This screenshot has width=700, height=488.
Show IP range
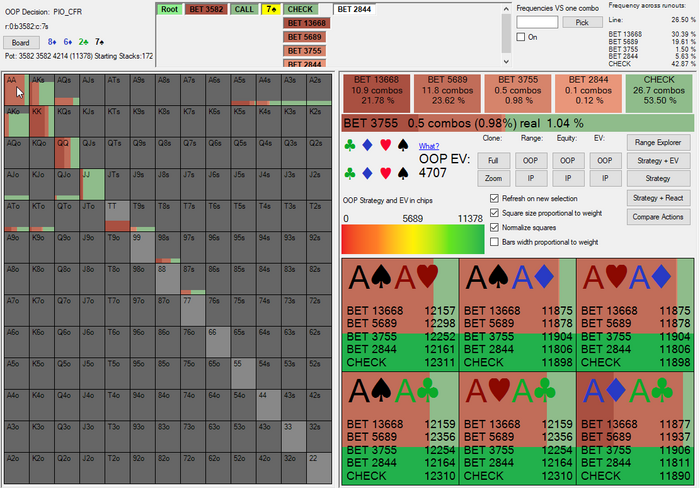530,178
